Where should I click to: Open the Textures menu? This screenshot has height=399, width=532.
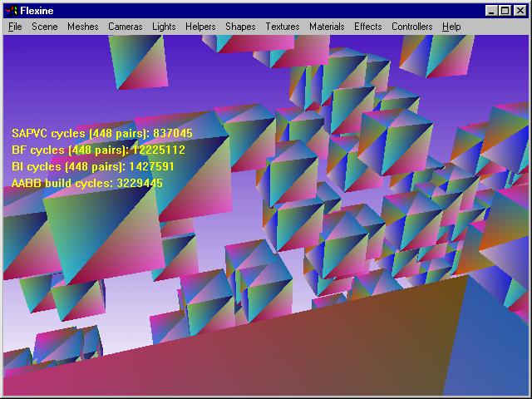click(283, 27)
